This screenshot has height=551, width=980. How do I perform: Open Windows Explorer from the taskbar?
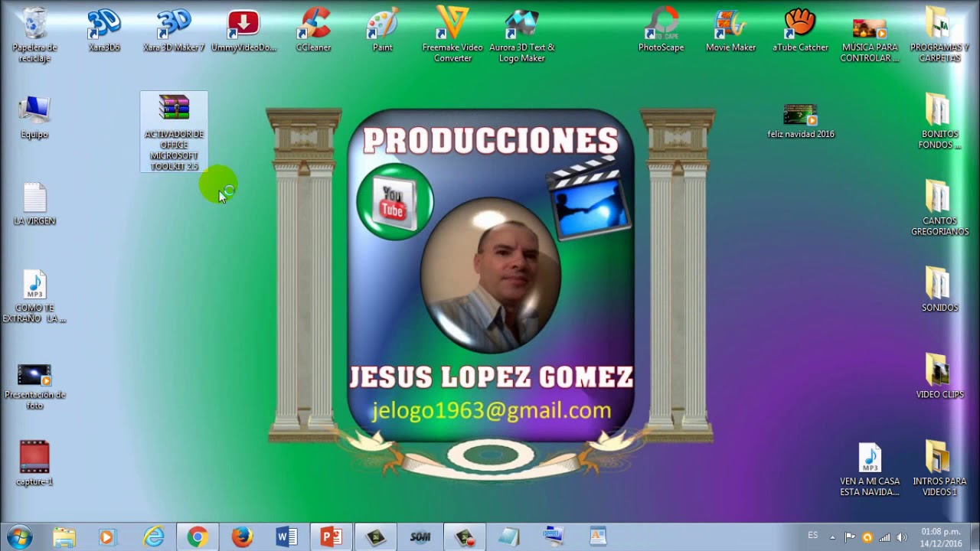(x=64, y=537)
